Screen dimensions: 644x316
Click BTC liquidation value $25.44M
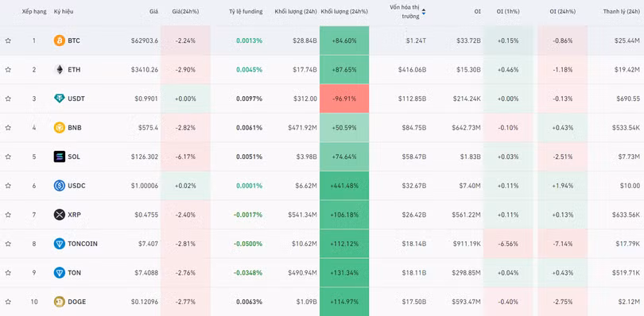[627, 40]
